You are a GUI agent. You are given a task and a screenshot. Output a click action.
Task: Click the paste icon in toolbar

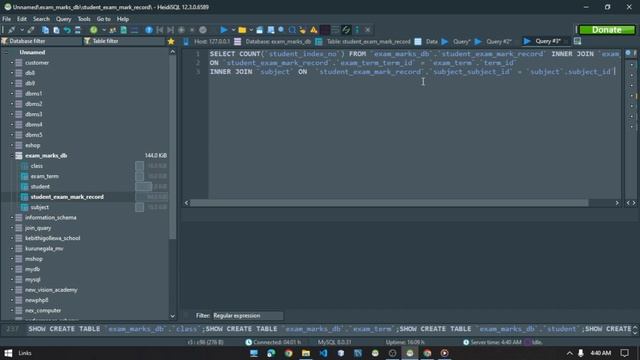(56, 30)
